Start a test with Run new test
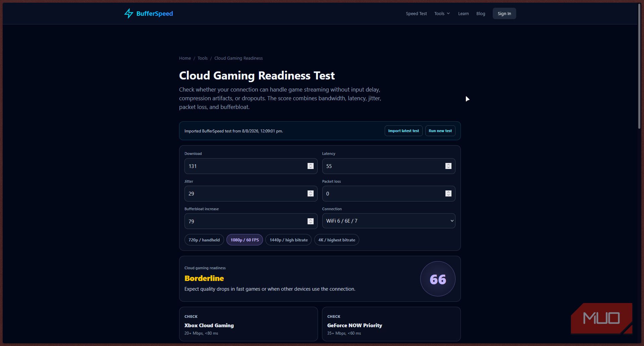 point(440,131)
